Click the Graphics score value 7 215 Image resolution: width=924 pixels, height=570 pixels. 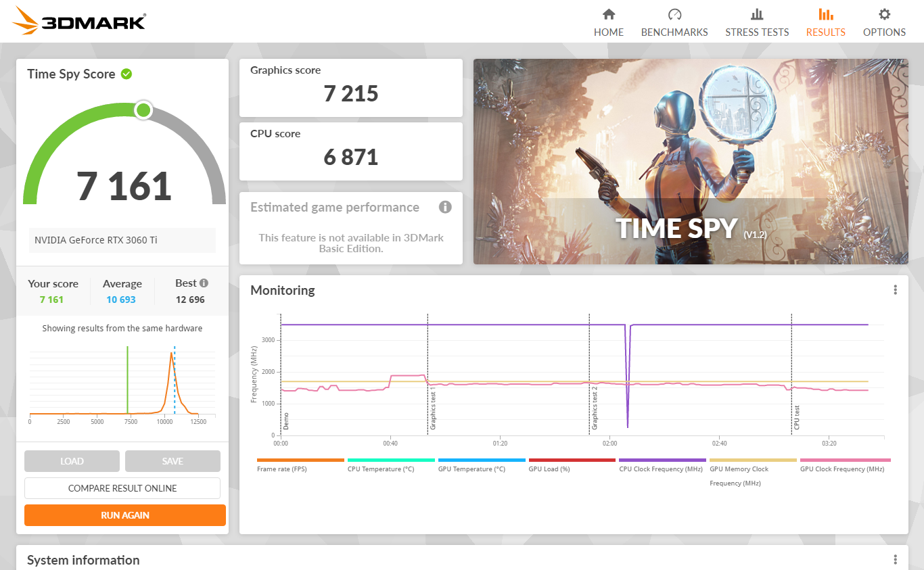click(351, 93)
